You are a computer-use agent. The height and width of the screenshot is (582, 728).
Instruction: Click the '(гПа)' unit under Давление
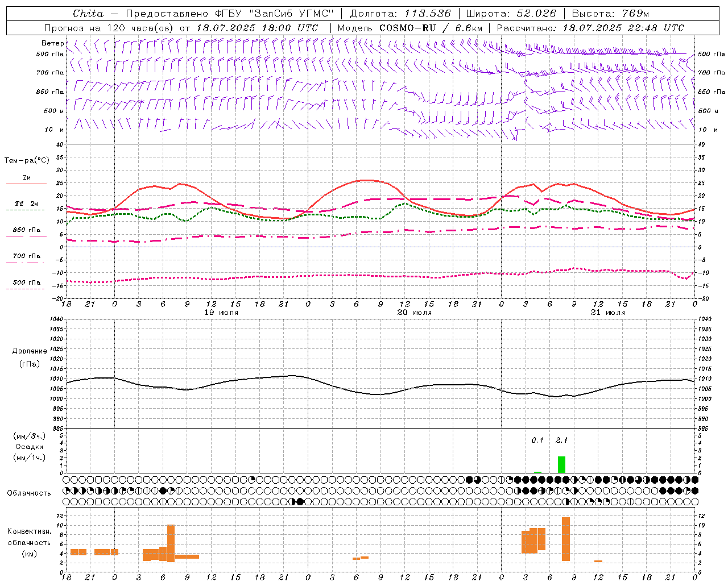(30, 364)
